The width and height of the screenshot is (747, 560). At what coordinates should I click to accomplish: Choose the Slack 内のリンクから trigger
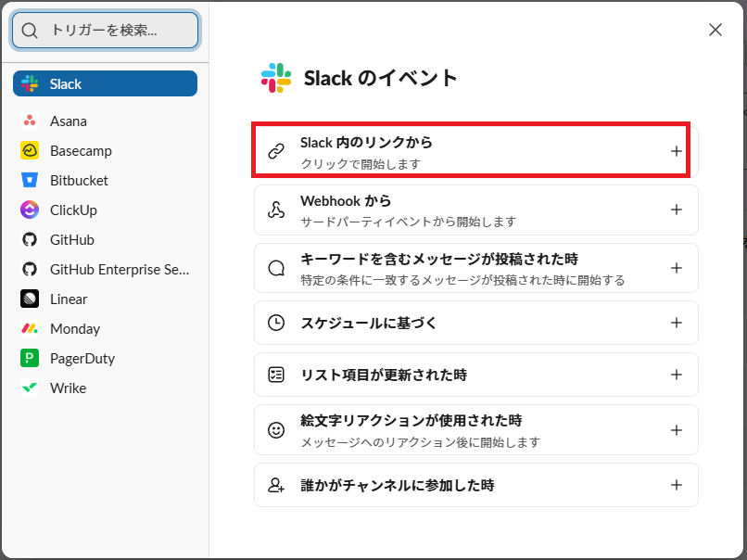(x=476, y=151)
